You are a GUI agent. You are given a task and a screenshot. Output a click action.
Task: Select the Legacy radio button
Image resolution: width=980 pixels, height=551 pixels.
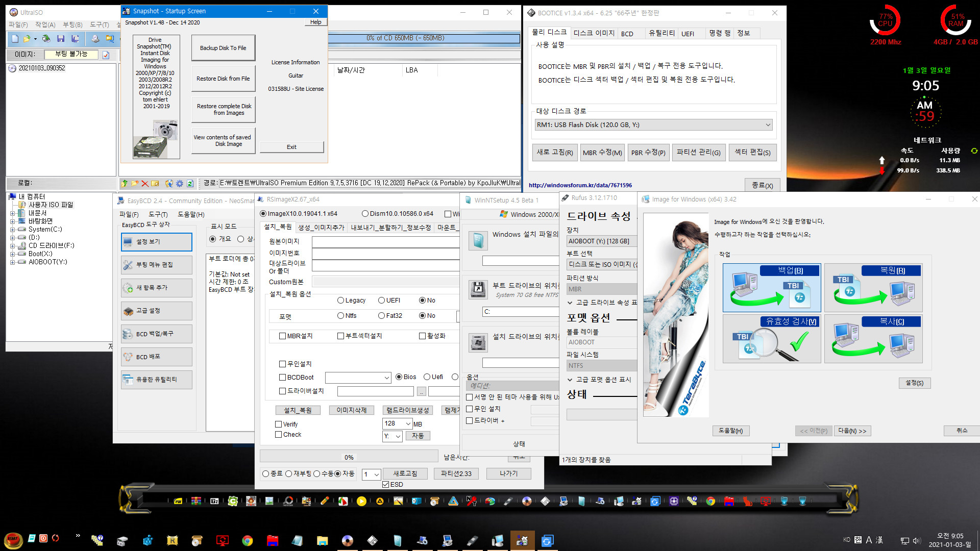[x=341, y=300]
